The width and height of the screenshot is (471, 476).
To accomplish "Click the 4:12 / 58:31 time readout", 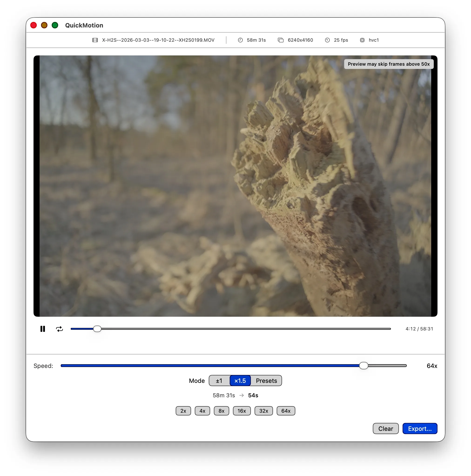I will pyautogui.click(x=419, y=329).
